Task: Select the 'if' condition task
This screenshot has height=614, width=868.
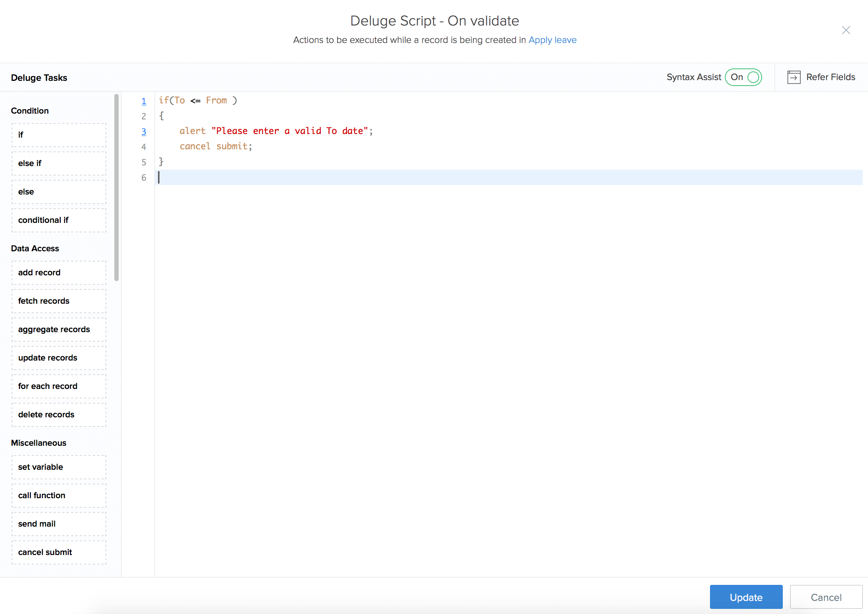Action: 59,135
